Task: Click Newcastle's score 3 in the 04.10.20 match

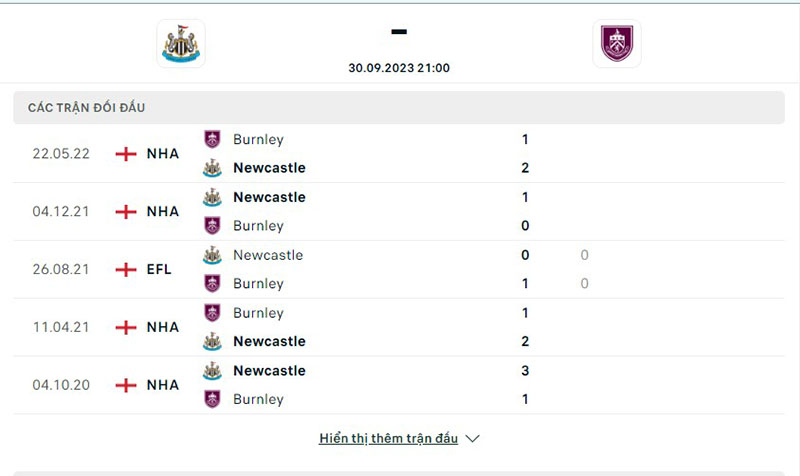Action: [525, 370]
